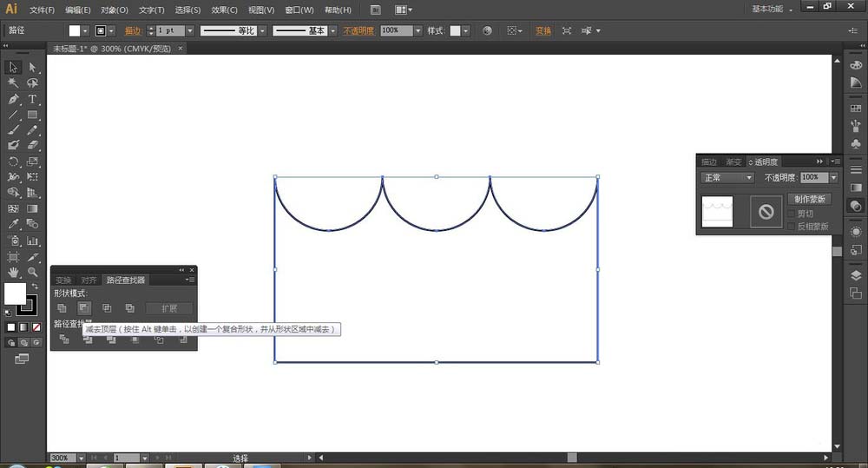The image size is (868, 468).
Task: Click Minus Front in Pathfinder shape modes
Action: pos(84,308)
